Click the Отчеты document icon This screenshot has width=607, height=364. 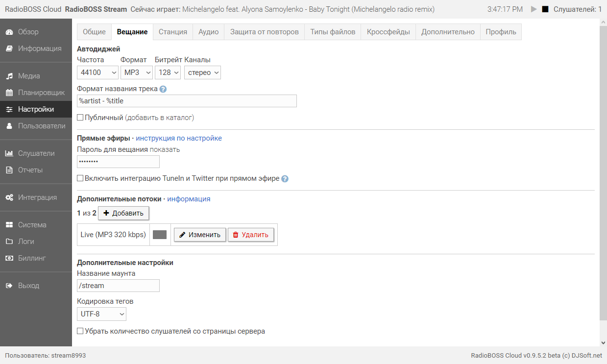[9, 170]
